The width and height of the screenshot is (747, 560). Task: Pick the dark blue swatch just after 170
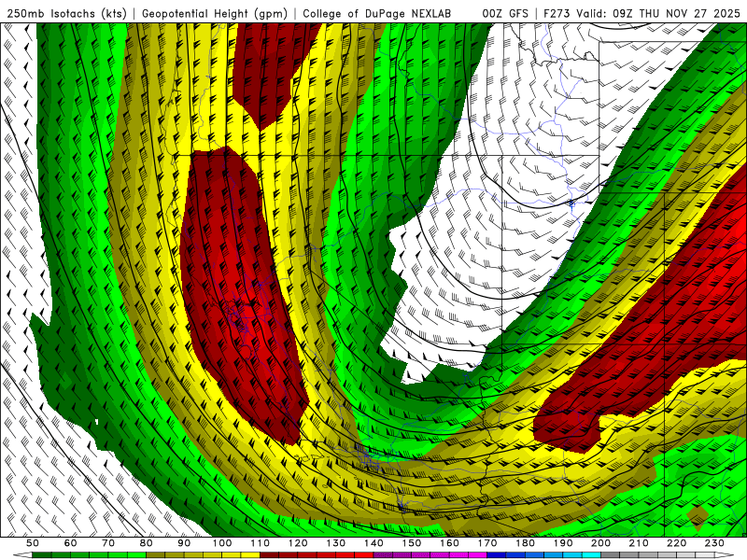(497, 555)
